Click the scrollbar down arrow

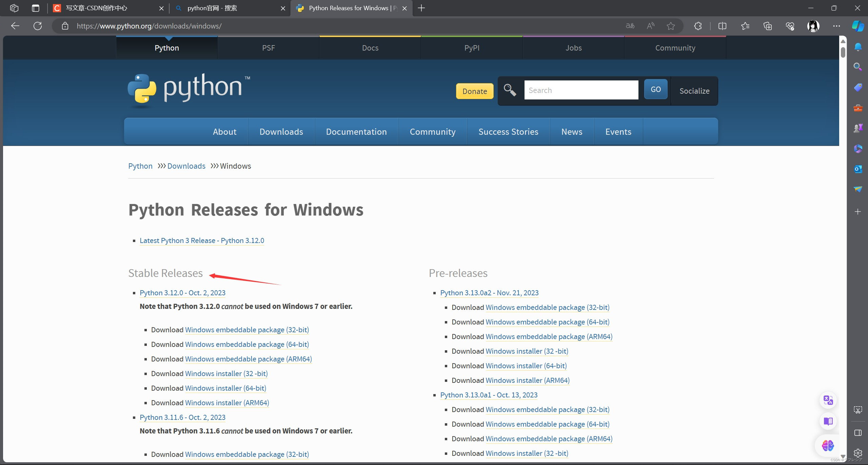pyautogui.click(x=843, y=456)
